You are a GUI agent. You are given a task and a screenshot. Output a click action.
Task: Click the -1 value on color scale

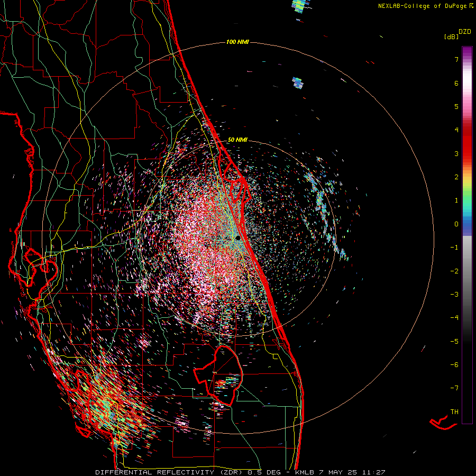coord(454,248)
